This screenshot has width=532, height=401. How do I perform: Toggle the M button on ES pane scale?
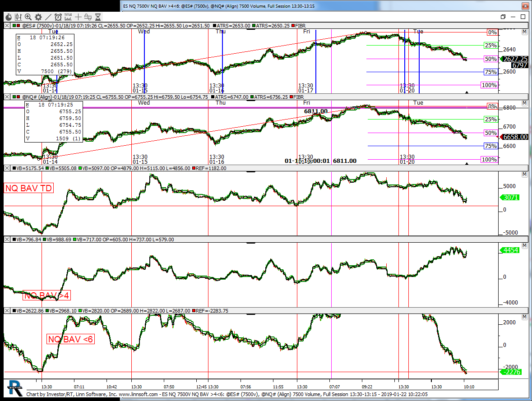click(x=524, y=32)
